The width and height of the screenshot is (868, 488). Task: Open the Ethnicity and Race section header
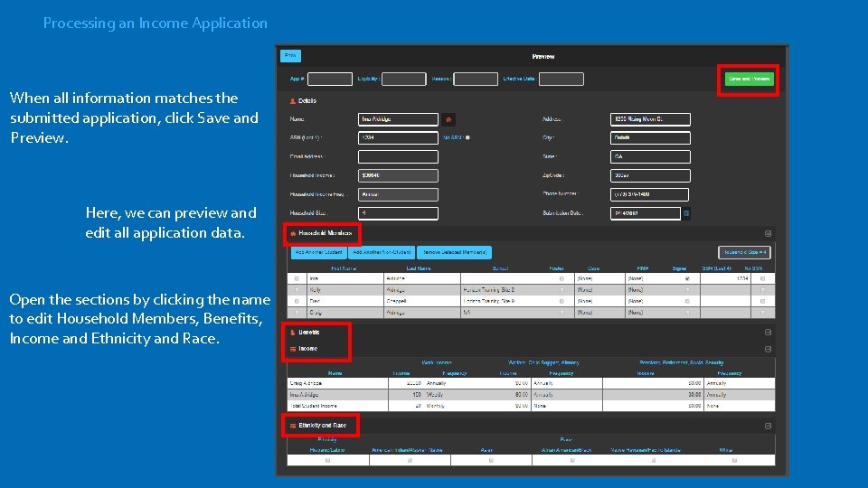[322, 426]
